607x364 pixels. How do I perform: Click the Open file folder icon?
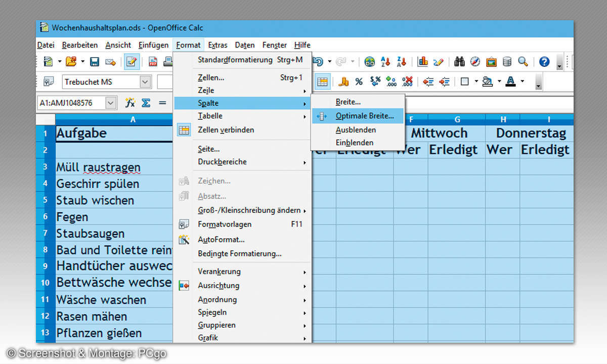(71, 62)
